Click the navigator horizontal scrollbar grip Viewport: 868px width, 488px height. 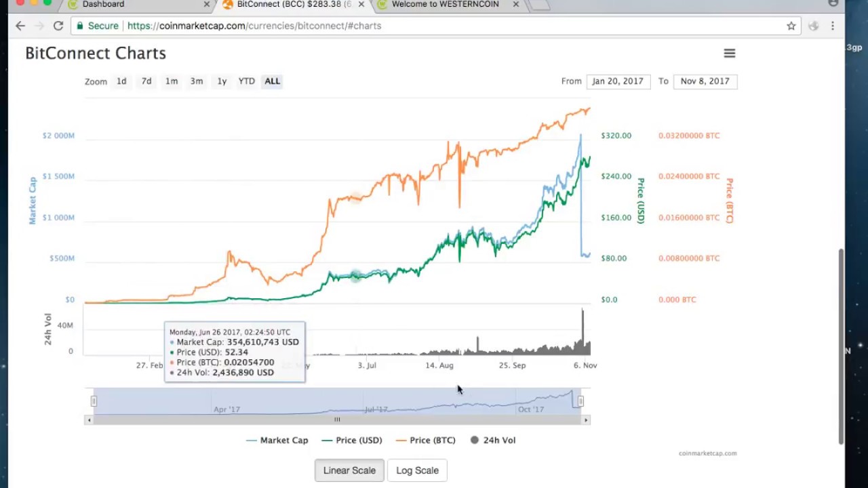coord(337,420)
